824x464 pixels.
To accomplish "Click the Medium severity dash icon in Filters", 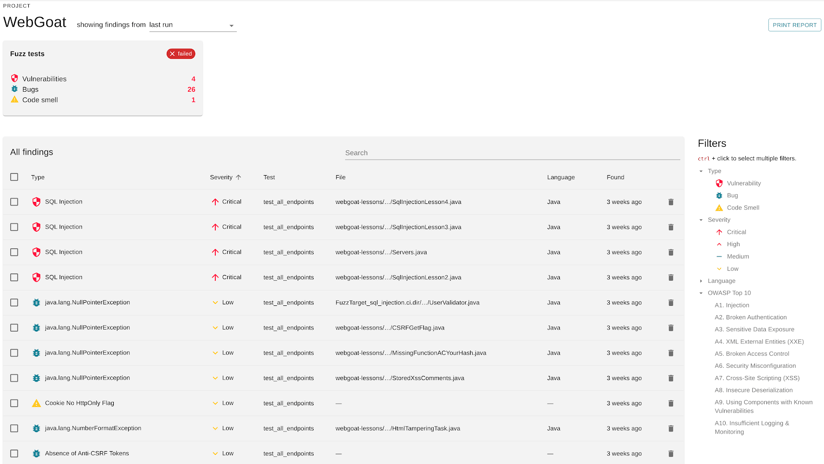I will click(x=719, y=256).
